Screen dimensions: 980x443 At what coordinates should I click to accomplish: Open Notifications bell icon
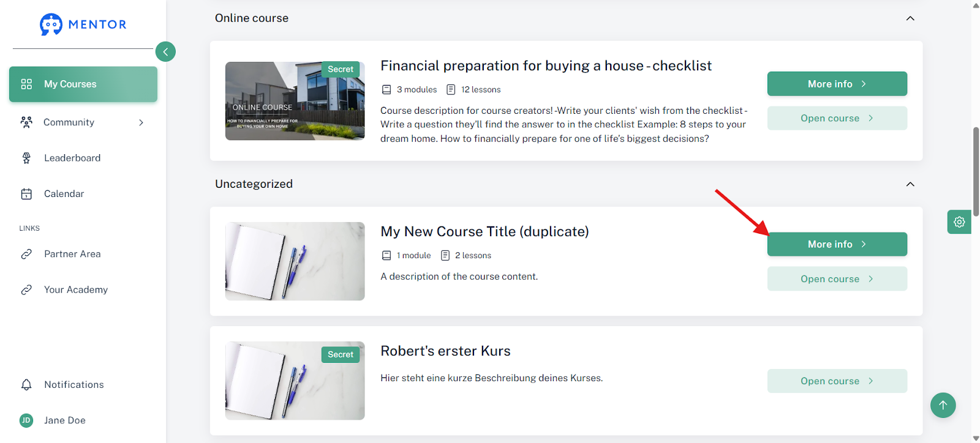(26, 385)
